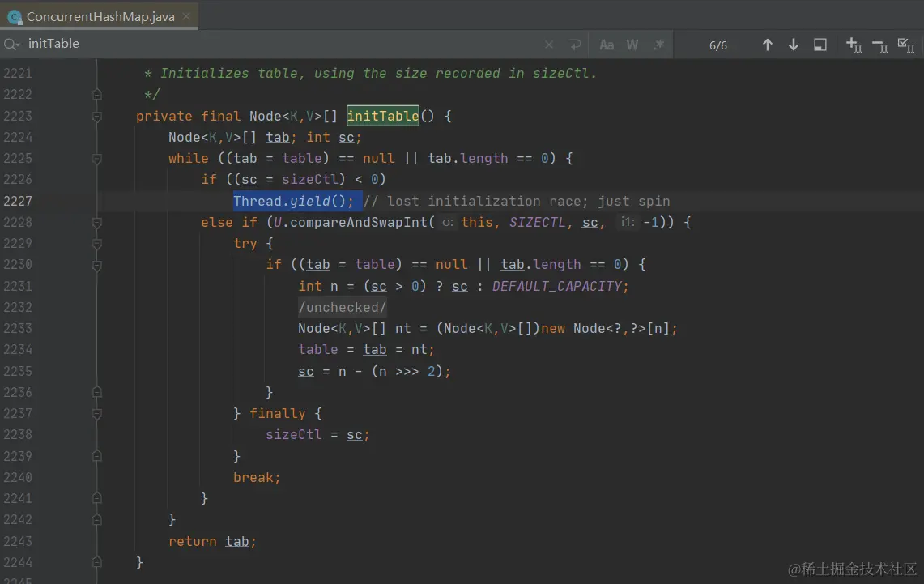Click 'sizeCtl = sc;' assignment
This screenshot has width=924, height=584.
(x=317, y=434)
